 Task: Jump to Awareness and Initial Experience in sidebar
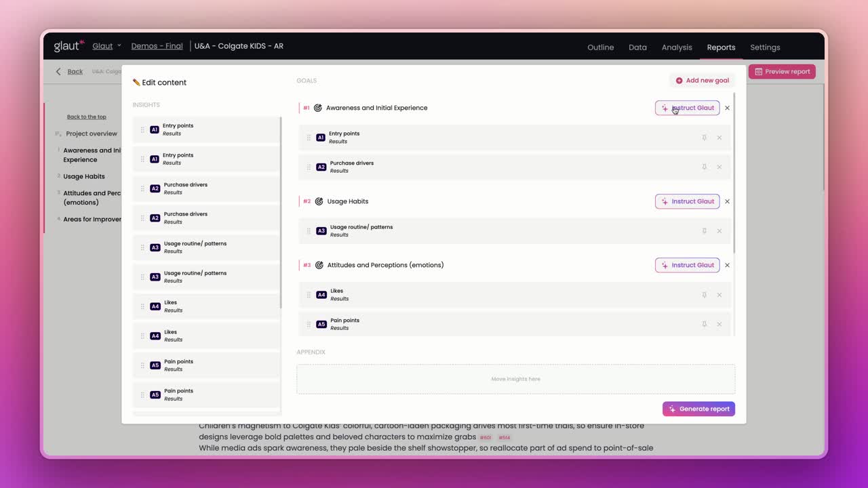click(92, 155)
